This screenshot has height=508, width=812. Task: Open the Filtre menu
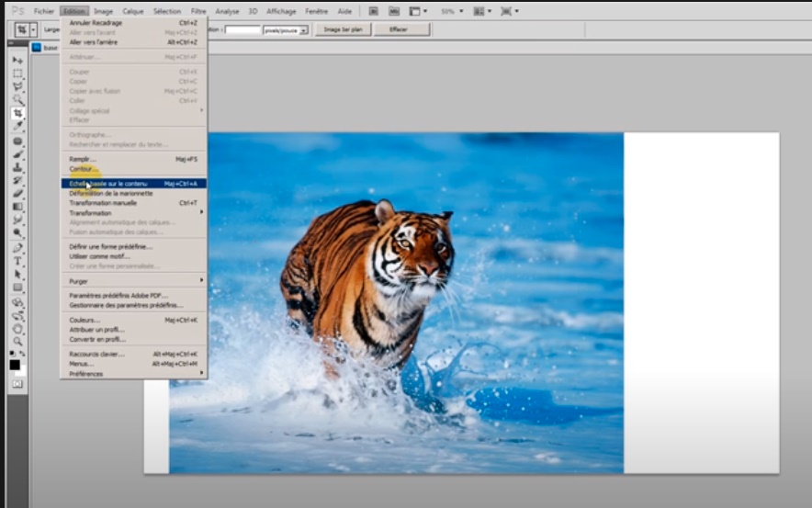[197, 11]
